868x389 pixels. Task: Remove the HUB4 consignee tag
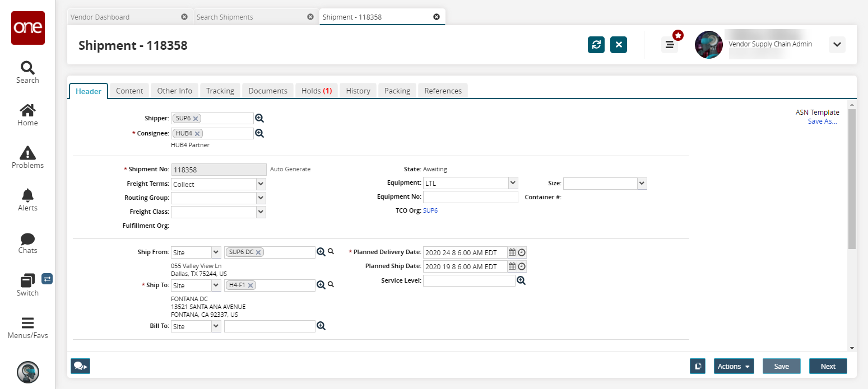(198, 134)
